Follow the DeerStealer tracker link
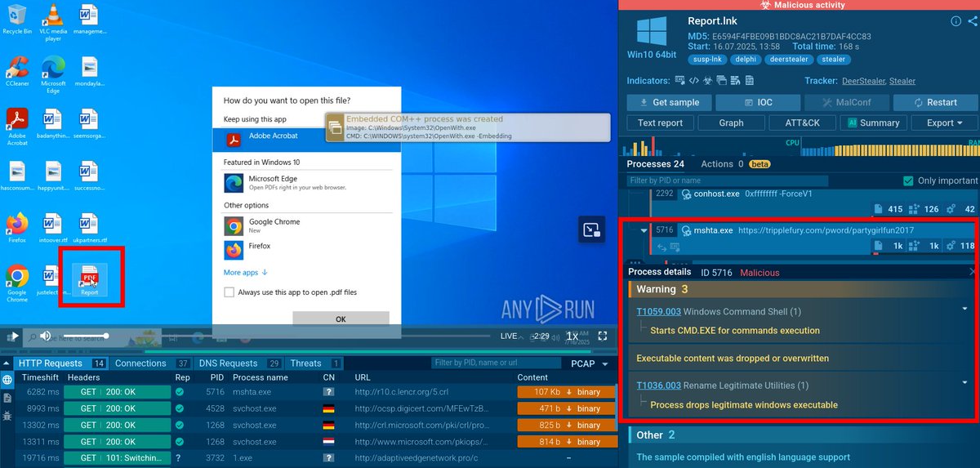980x468 pixels. point(862,81)
